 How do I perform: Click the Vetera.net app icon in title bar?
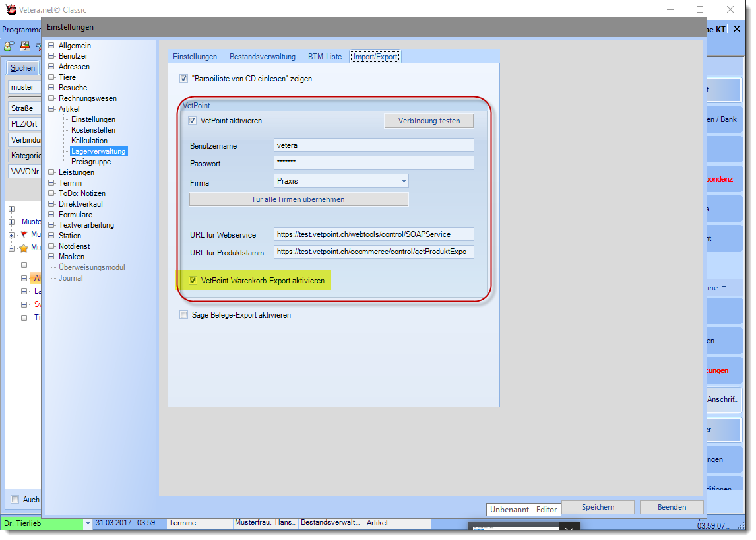tap(10, 9)
